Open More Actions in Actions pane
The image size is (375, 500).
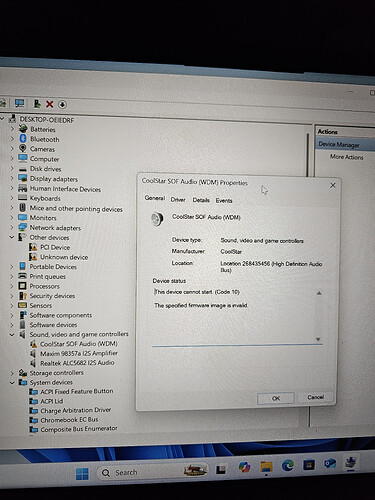[x=346, y=157]
